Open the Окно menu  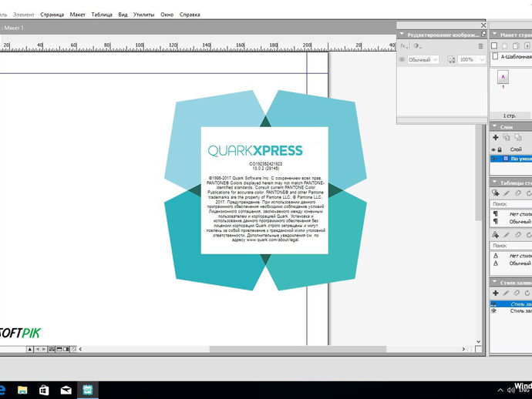[x=167, y=15]
